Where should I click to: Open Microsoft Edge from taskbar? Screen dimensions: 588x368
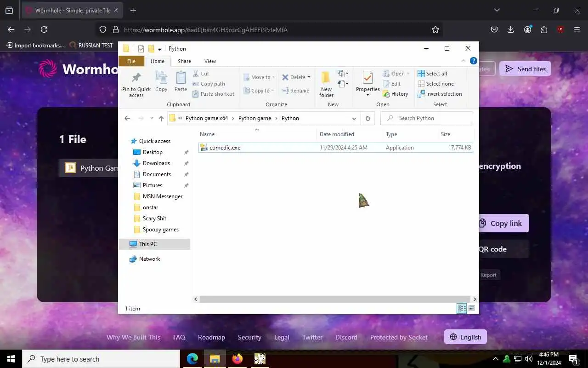[192, 359]
